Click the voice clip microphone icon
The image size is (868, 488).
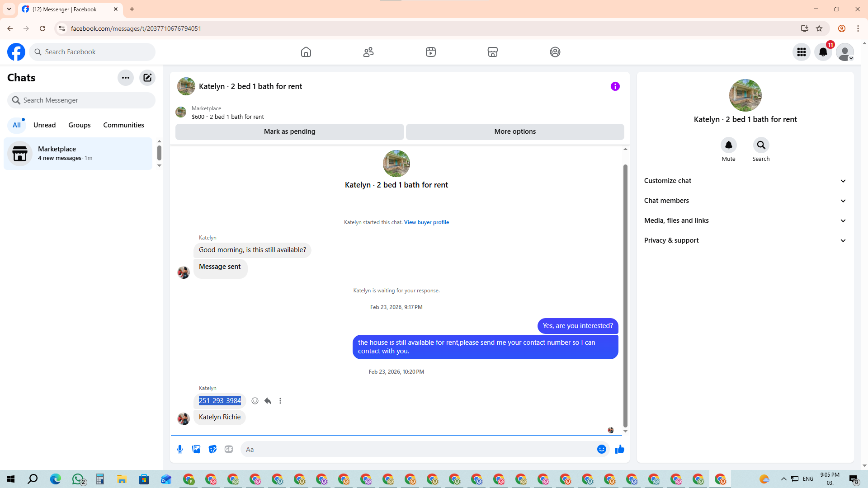[180, 449]
